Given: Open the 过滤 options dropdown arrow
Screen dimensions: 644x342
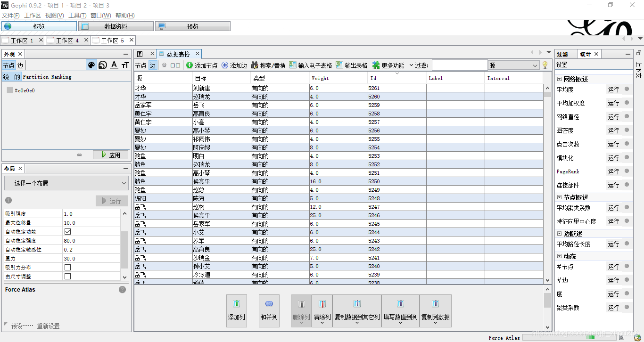Looking at the screenshot, I should (411, 65).
